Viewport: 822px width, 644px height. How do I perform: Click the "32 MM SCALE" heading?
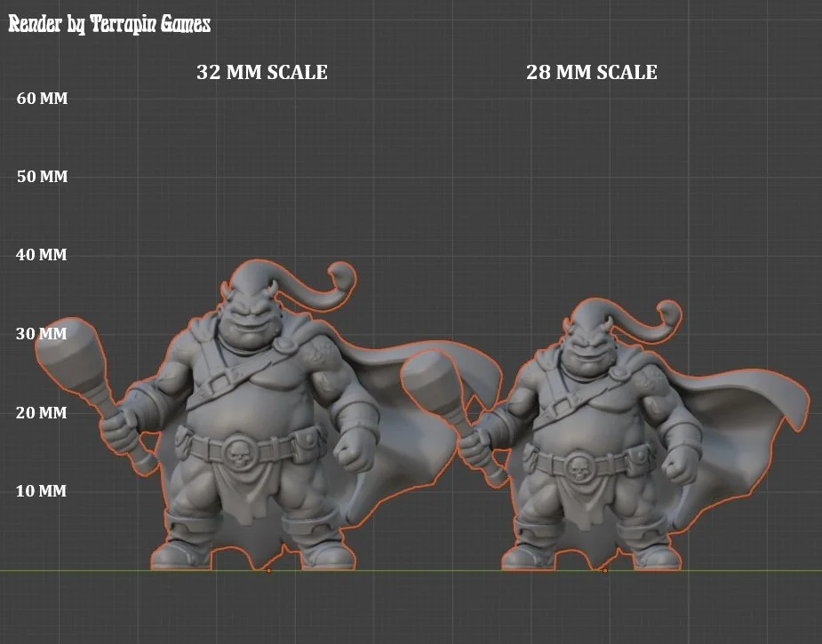tap(262, 72)
